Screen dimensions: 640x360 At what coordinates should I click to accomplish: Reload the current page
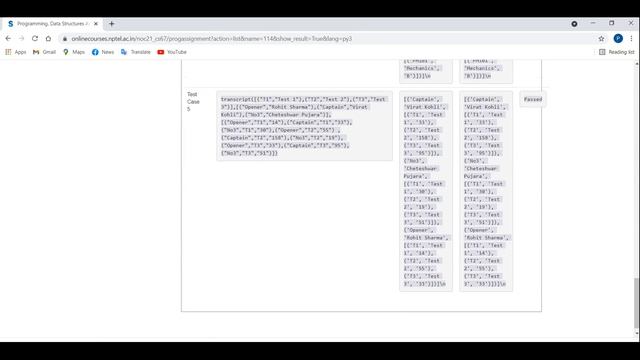[x=35, y=38]
